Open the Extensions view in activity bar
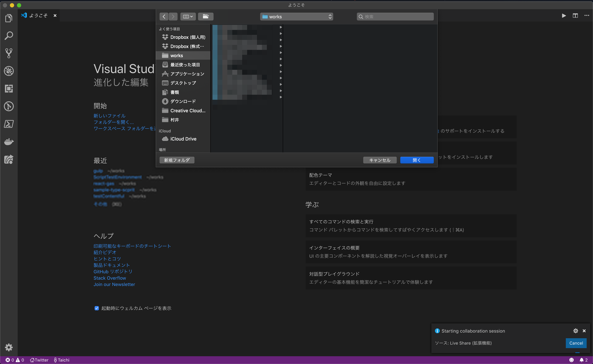593x364 pixels. 9,89
